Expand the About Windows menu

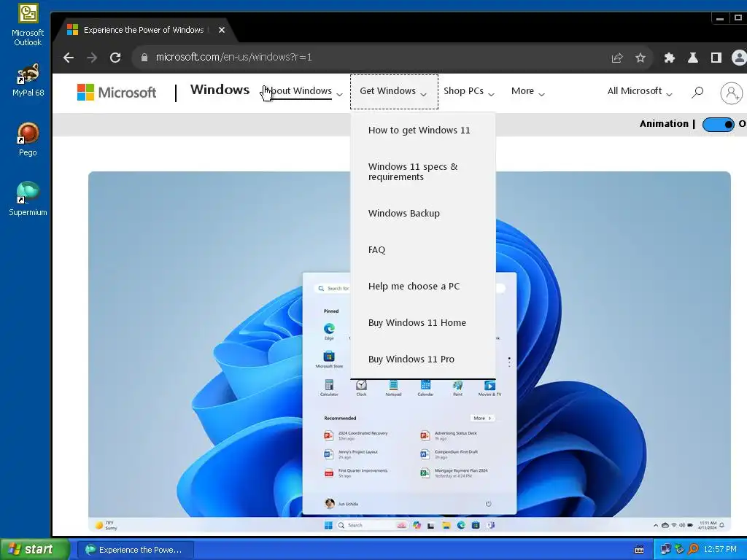[x=302, y=91]
